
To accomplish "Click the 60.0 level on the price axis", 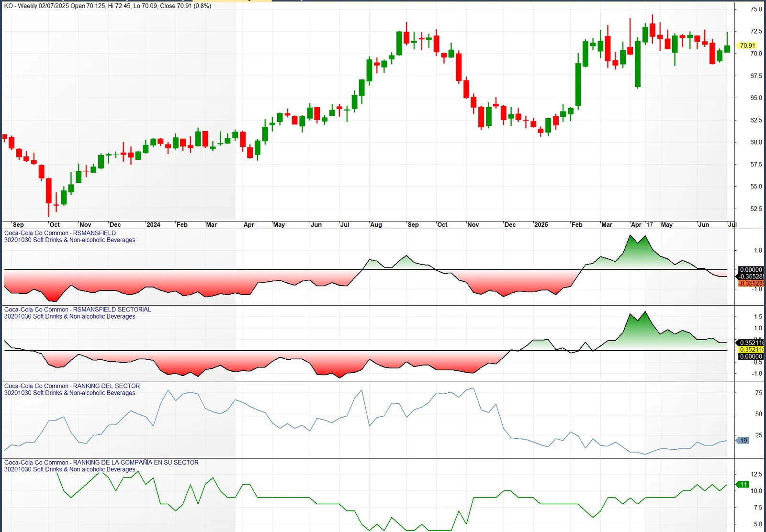I will 756,142.
